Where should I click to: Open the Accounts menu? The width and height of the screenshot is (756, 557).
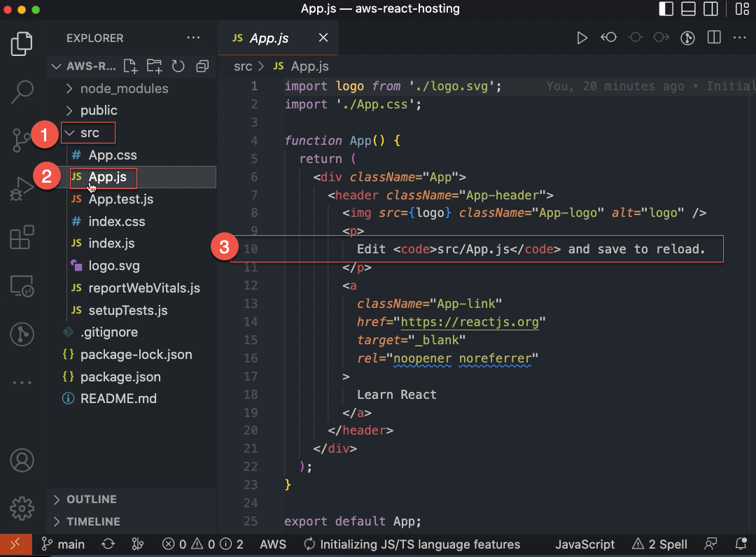22,460
